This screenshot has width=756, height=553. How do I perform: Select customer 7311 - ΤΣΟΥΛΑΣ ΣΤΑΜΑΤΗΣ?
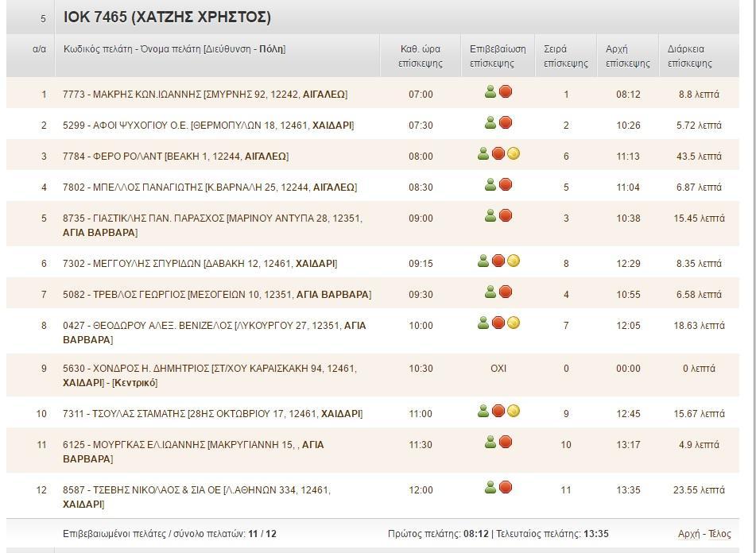212,414
